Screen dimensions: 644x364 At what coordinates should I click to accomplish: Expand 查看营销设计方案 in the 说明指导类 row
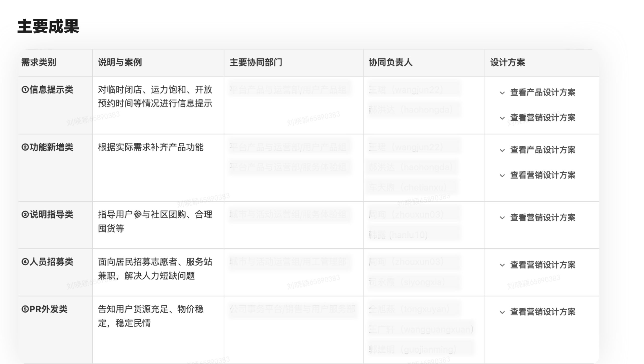tap(538, 217)
